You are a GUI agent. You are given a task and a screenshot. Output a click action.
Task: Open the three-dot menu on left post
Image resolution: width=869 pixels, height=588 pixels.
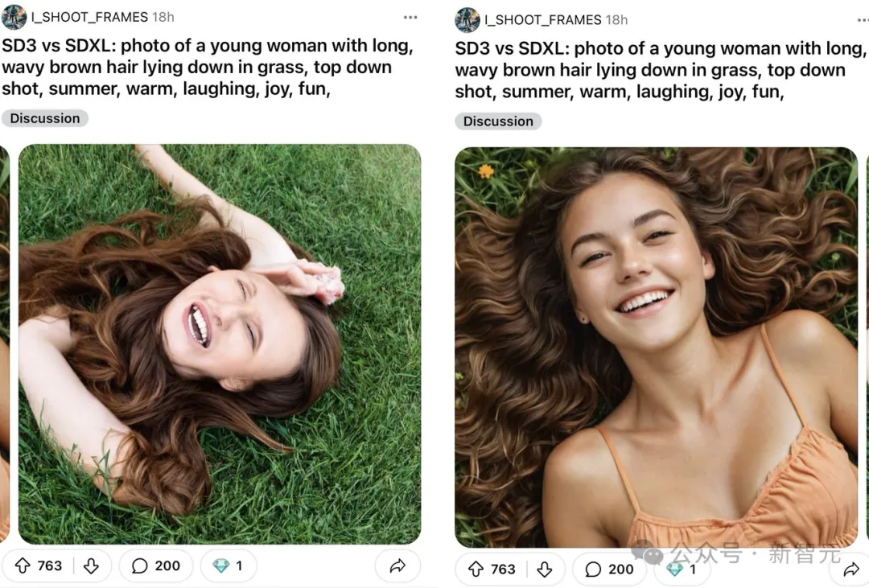pyautogui.click(x=410, y=17)
